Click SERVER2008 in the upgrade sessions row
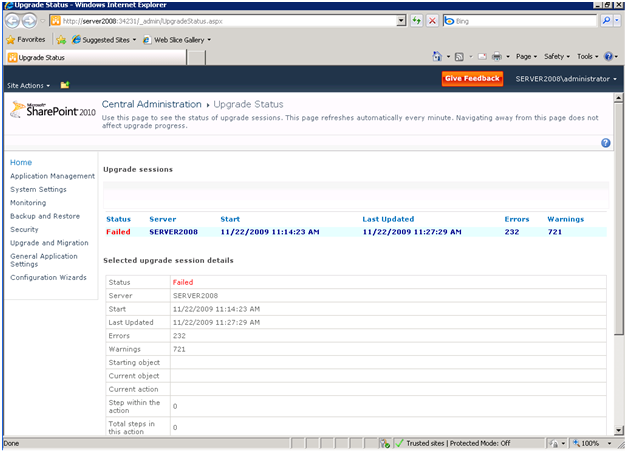Viewport: 628px width, 453px height. click(x=173, y=232)
